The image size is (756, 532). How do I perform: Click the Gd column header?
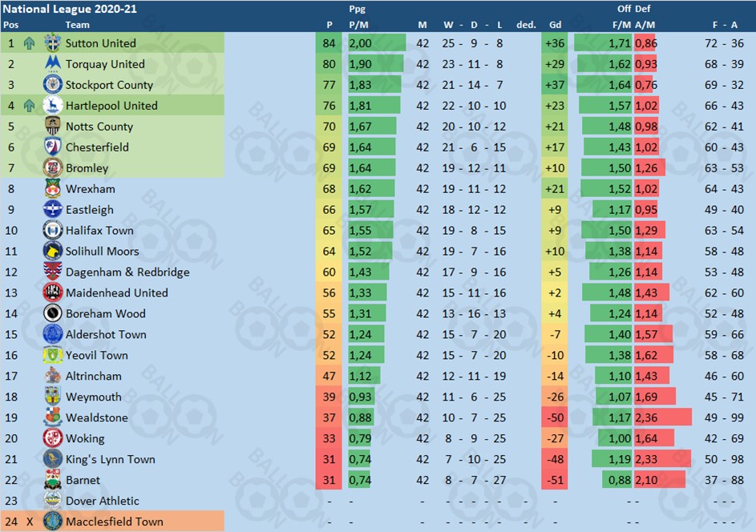click(555, 25)
